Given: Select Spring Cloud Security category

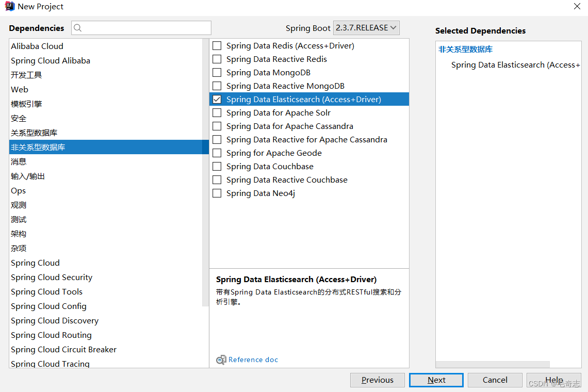Looking at the screenshot, I should coord(106,277).
